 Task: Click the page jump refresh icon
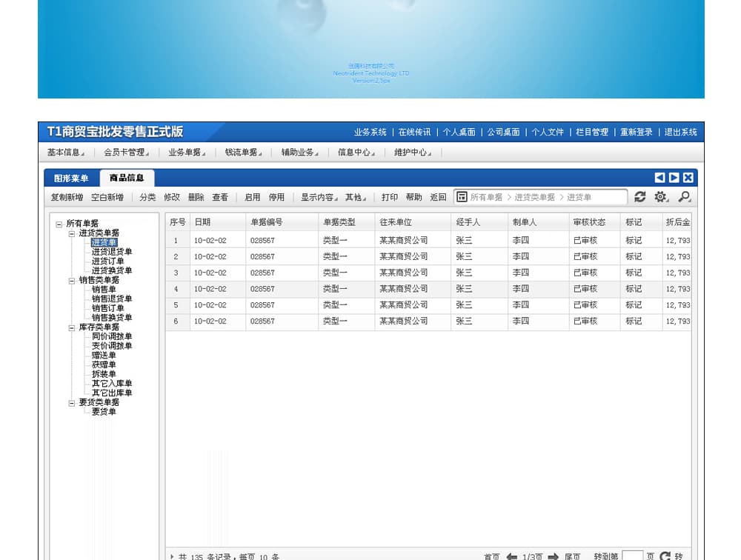pos(665,556)
